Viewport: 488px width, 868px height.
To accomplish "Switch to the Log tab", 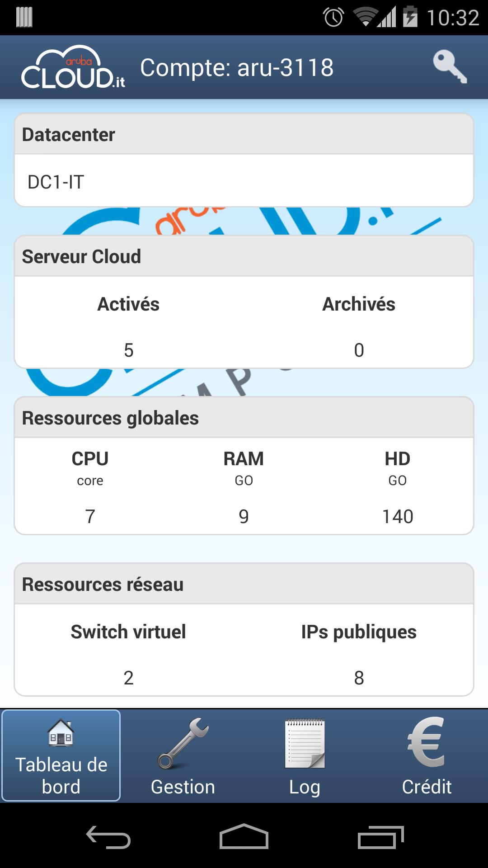I will [x=305, y=756].
